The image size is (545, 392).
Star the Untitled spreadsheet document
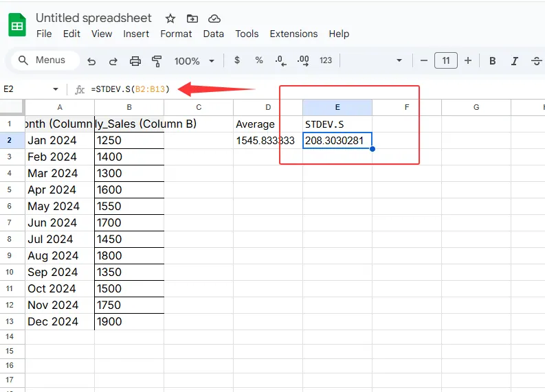tap(170, 19)
